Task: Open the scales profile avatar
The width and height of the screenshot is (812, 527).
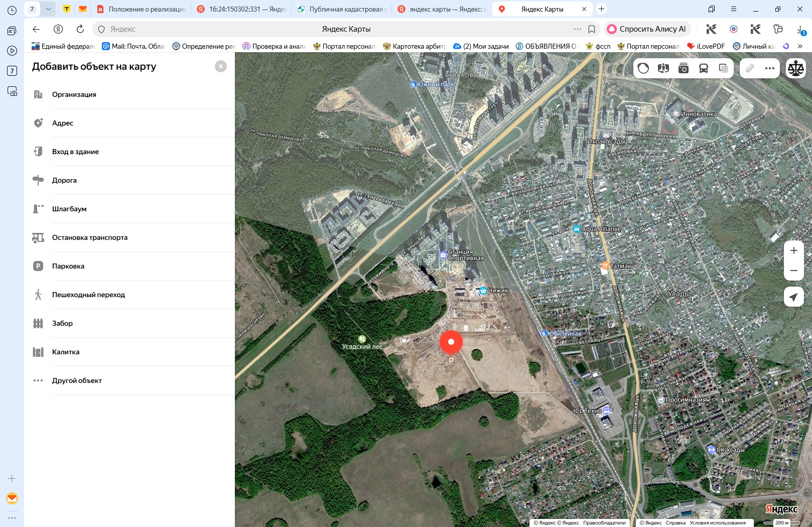Action: tap(796, 68)
